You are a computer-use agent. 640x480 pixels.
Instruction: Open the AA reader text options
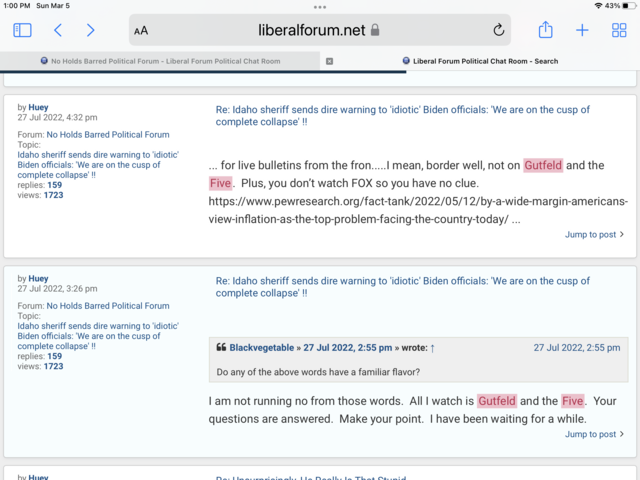(x=141, y=31)
